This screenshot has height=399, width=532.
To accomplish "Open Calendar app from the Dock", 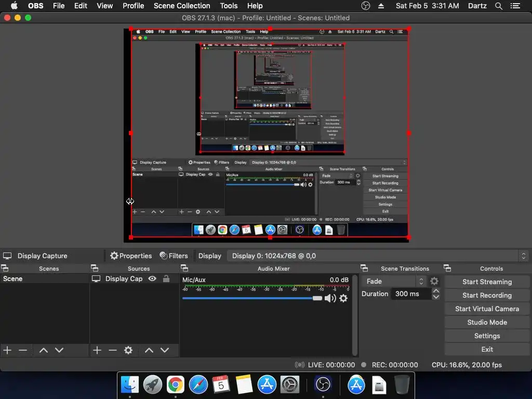I will tap(221, 384).
